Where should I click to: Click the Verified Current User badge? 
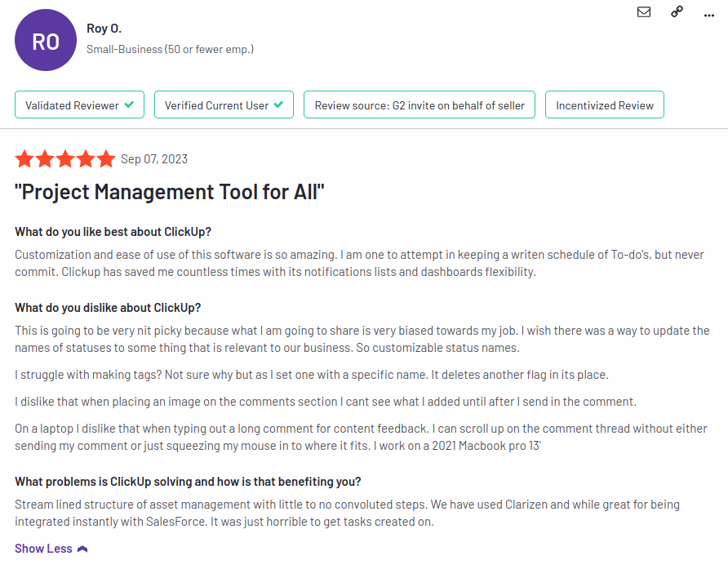click(x=224, y=105)
